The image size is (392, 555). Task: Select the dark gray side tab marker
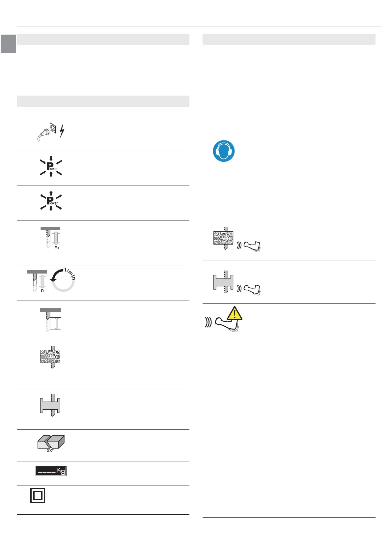click(8, 44)
